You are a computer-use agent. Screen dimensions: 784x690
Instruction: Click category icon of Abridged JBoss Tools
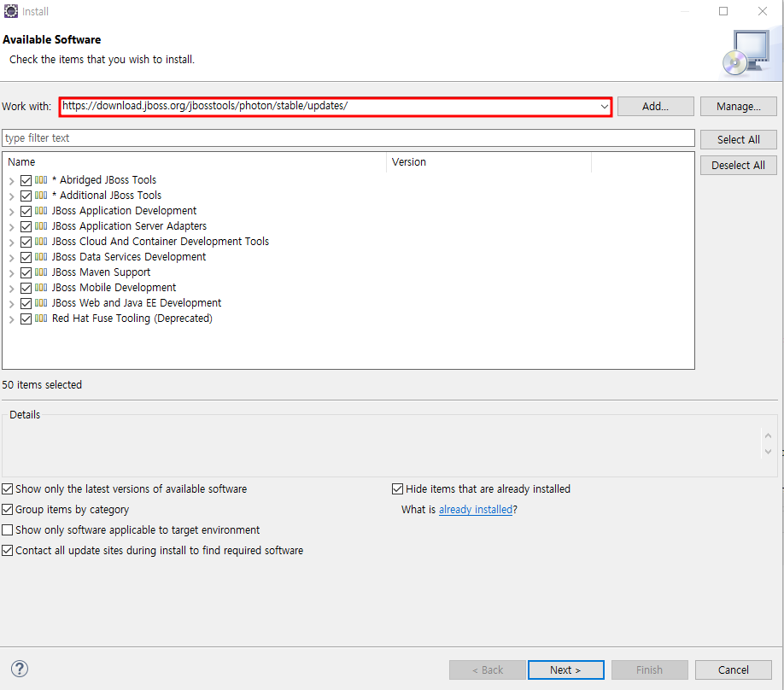(41, 180)
